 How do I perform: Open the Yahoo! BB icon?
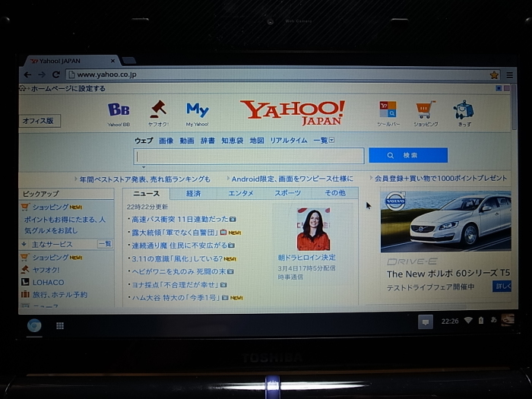coord(119,114)
